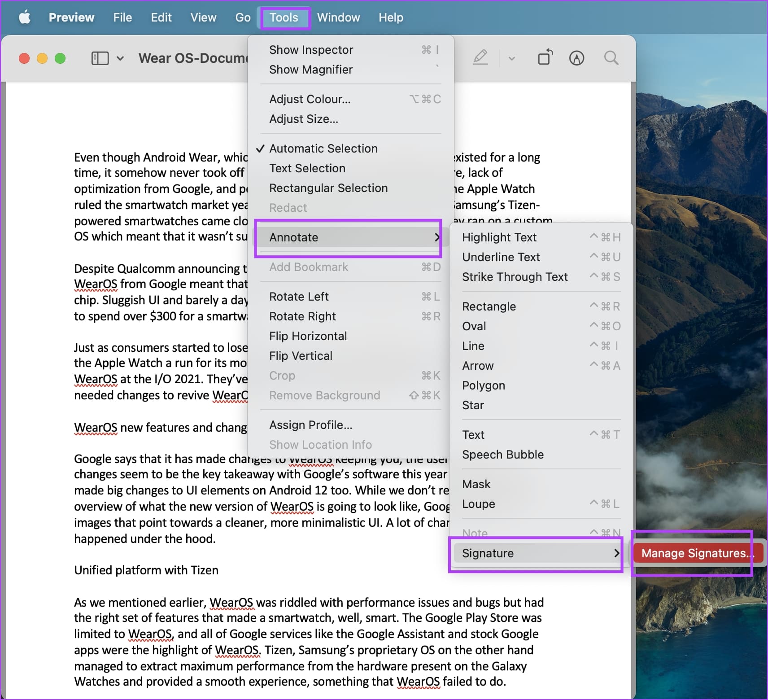
Task: Select Flip Vertical
Action: click(x=351, y=356)
